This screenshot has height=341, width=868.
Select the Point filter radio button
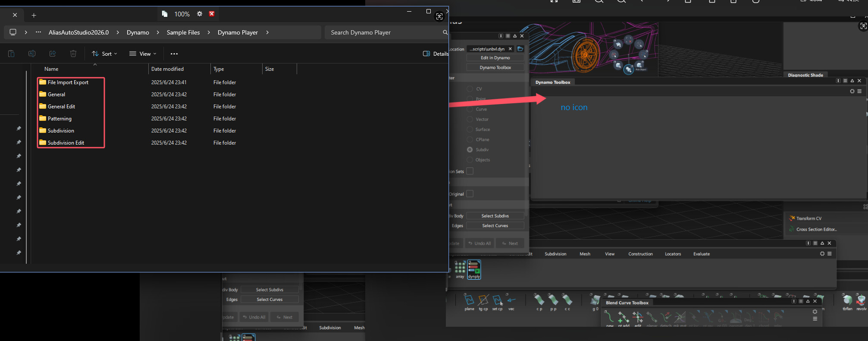click(470, 99)
